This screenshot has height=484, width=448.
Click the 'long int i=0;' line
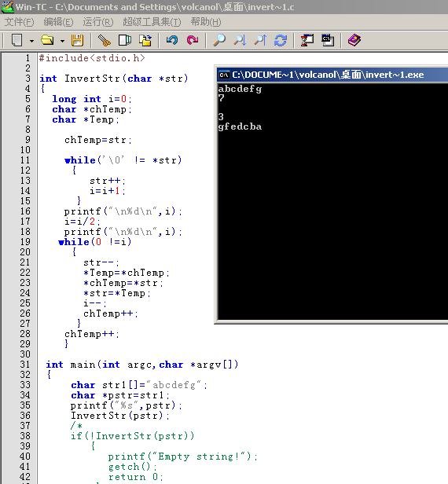tap(92, 99)
